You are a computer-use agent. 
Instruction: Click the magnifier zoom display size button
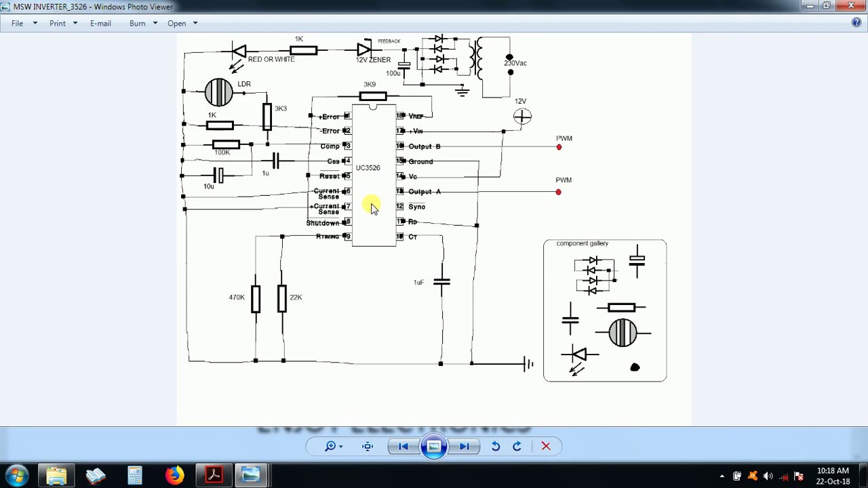(330, 446)
